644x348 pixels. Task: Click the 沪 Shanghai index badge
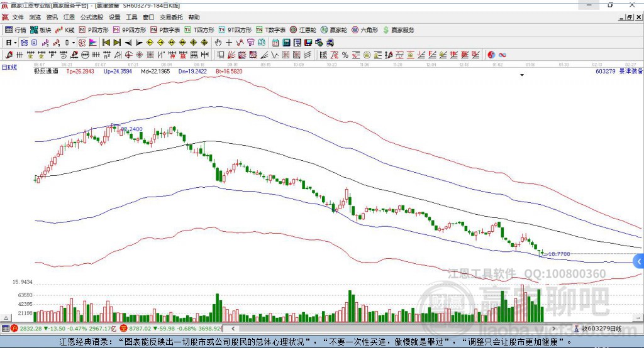[14, 329]
